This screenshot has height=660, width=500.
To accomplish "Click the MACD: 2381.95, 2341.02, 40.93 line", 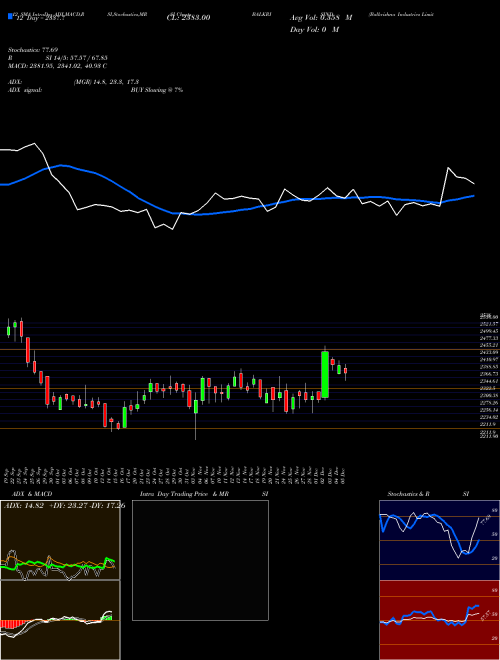I will tap(57, 66).
